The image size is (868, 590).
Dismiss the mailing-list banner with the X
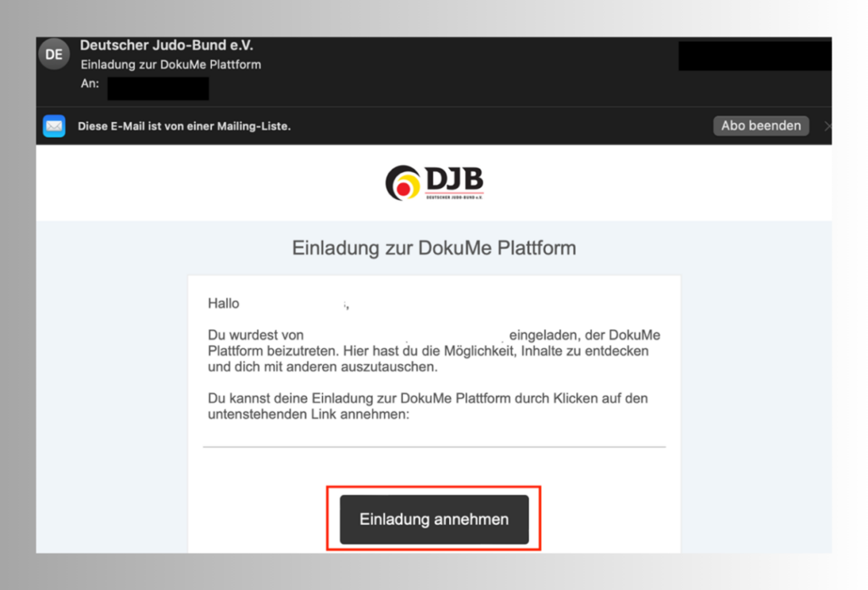pos(827,126)
